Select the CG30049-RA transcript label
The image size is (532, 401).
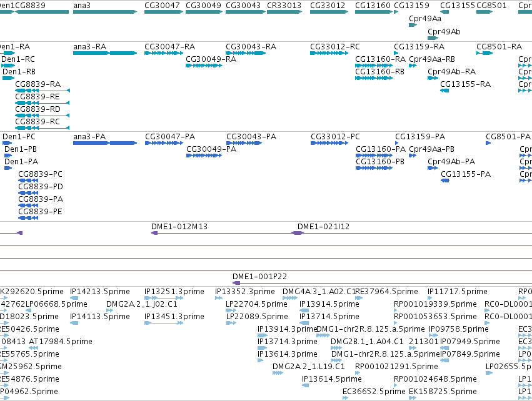[x=211, y=59]
